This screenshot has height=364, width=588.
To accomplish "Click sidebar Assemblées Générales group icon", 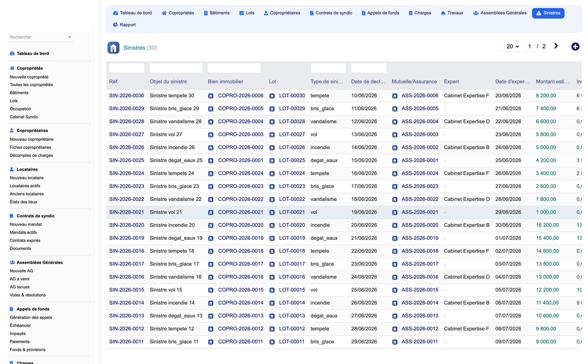I will (12, 262).
